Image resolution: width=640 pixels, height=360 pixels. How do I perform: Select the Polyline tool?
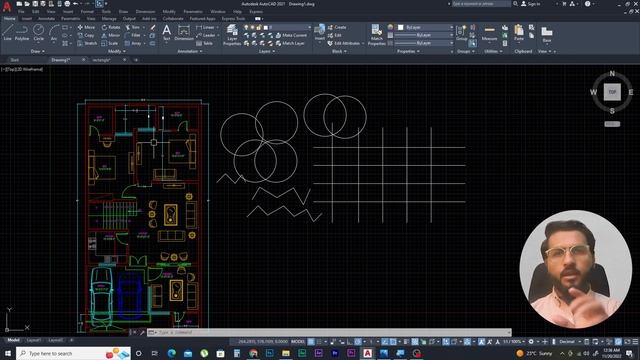pos(22,32)
